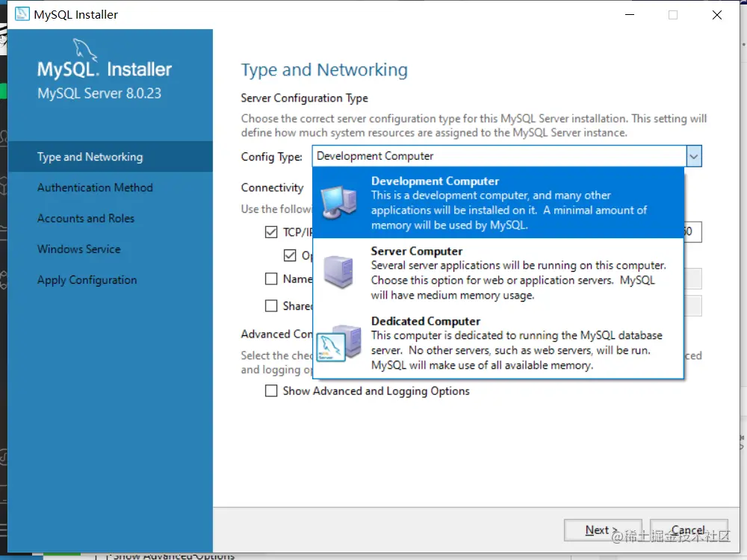Click the MySQL Installer title bar icon
747x560 pixels.
[x=22, y=14]
